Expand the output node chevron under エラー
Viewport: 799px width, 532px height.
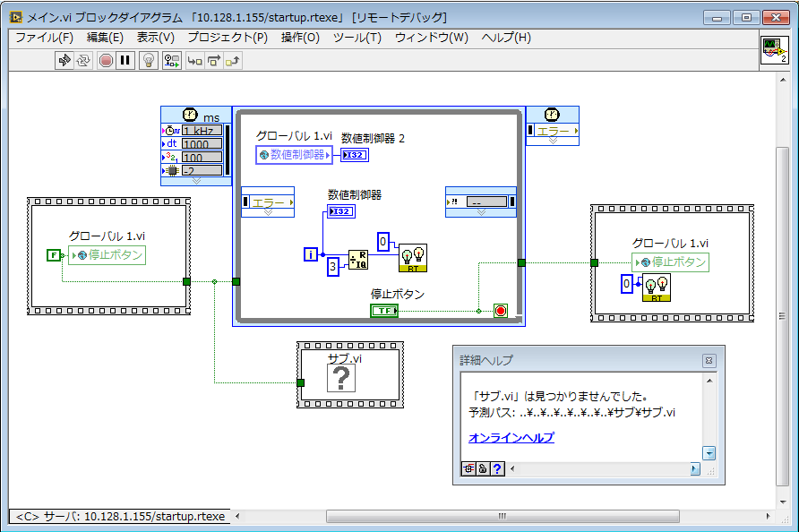coord(553,141)
